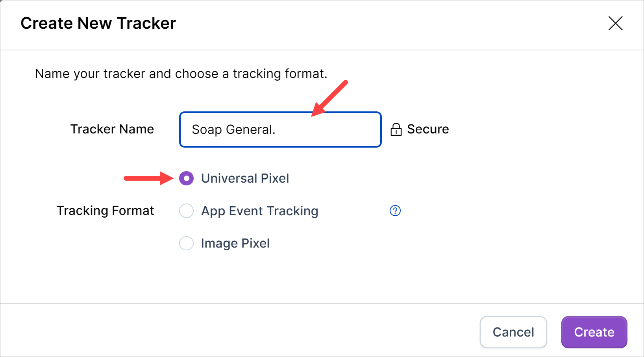The height and width of the screenshot is (357, 644).
Task: Click the Universal Pixel label text
Action: [x=245, y=178]
